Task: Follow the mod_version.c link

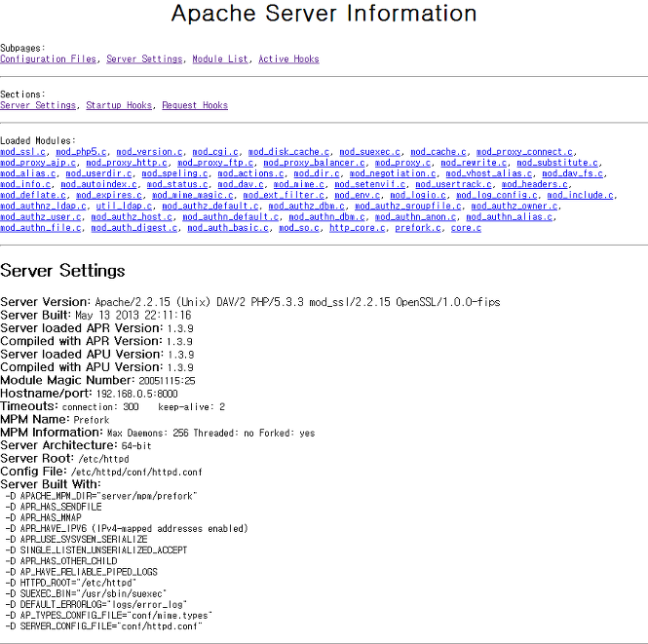Action: [150, 152]
